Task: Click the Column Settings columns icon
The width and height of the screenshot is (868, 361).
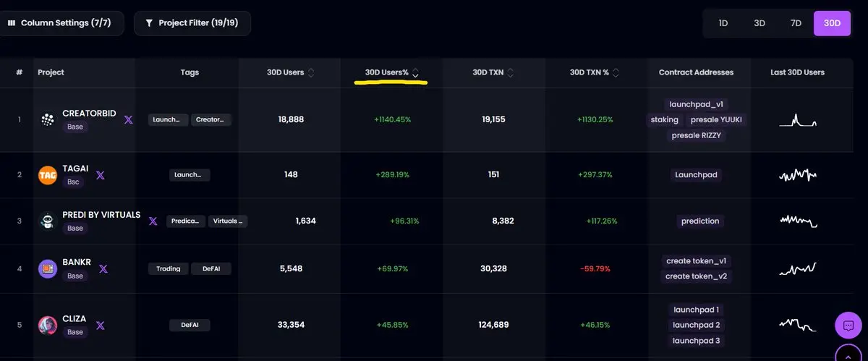Action: point(12,23)
